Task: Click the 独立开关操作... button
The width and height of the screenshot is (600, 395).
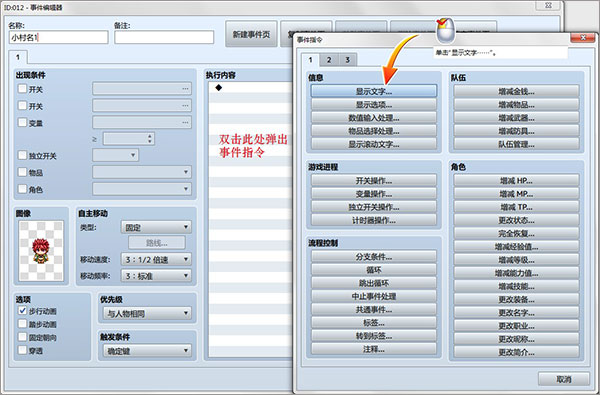Action: [x=373, y=207]
